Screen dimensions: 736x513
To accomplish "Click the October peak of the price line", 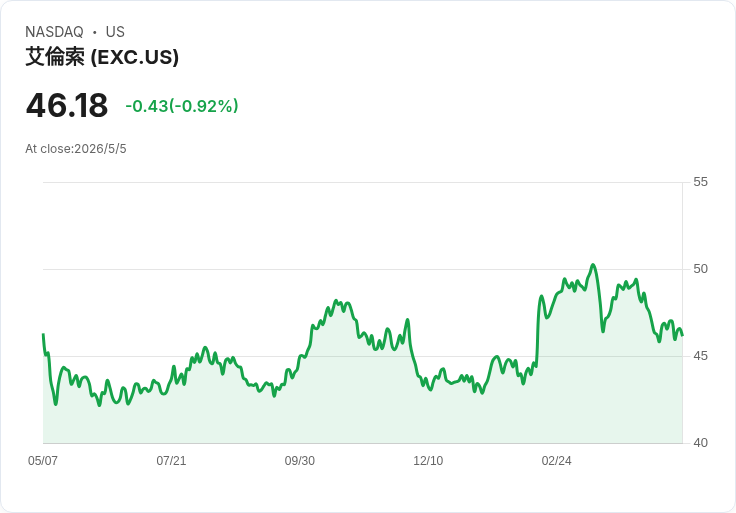I will pyautogui.click(x=336, y=300).
